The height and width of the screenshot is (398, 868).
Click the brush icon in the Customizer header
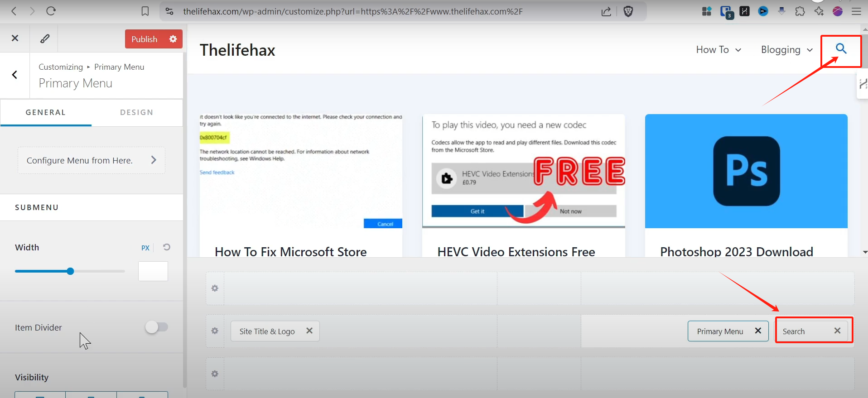(x=45, y=38)
